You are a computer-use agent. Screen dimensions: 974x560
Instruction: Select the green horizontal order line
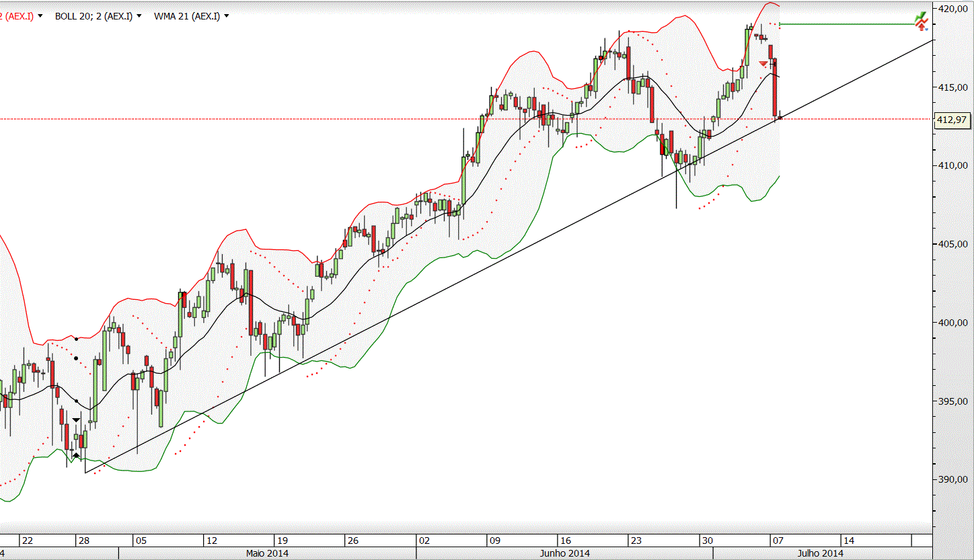(x=848, y=24)
